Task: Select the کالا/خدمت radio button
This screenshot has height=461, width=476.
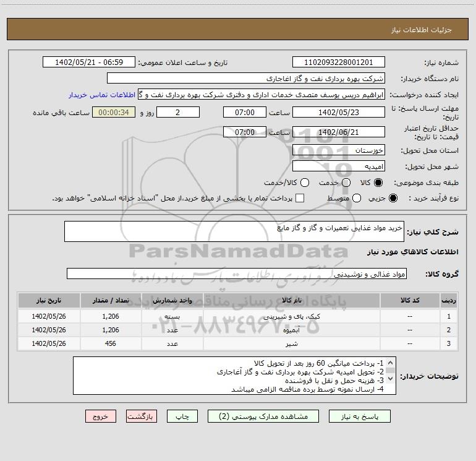Action: pyautogui.click(x=305, y=183)
